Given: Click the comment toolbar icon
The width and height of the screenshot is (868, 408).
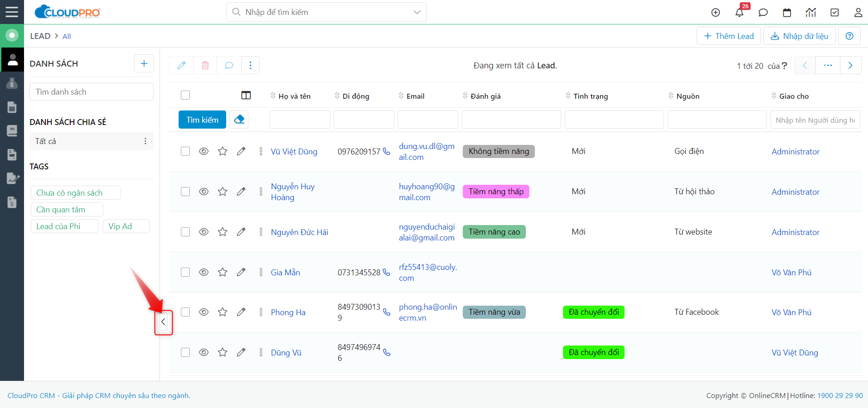Looking at the screenshot, I should 229,65.
